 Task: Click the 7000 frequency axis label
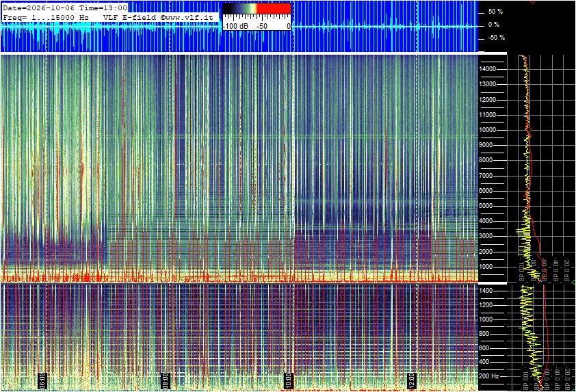pos(486,176)
